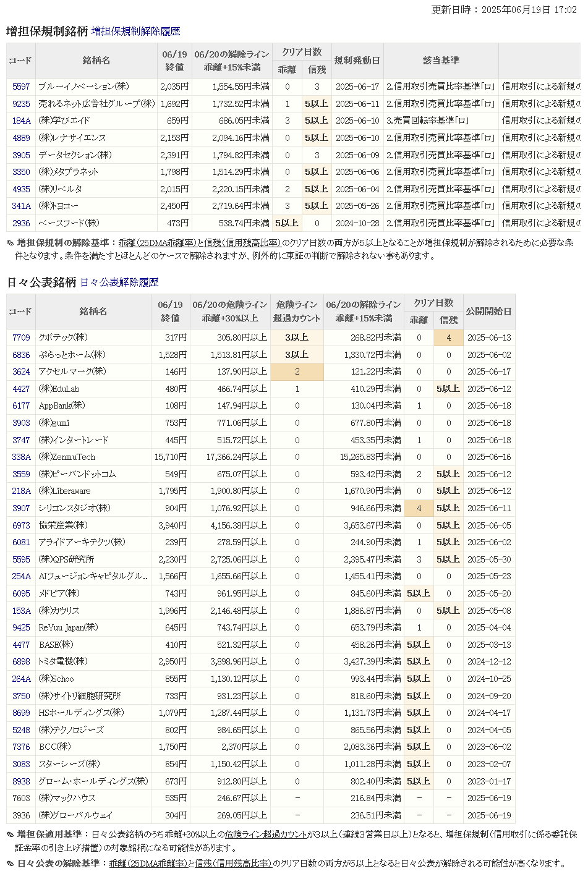
Task: Click the 15,710円 closing price cell
Action: [170, 457]
